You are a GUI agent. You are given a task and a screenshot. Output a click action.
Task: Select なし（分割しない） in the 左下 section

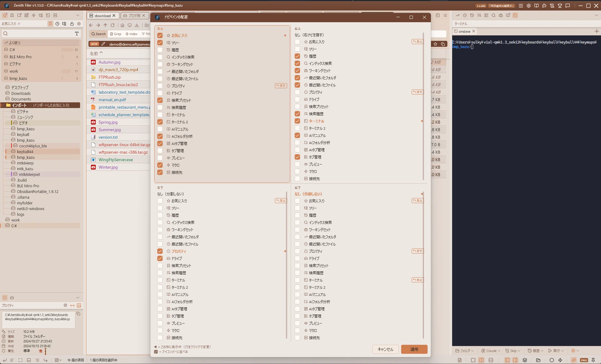(171, 194)
